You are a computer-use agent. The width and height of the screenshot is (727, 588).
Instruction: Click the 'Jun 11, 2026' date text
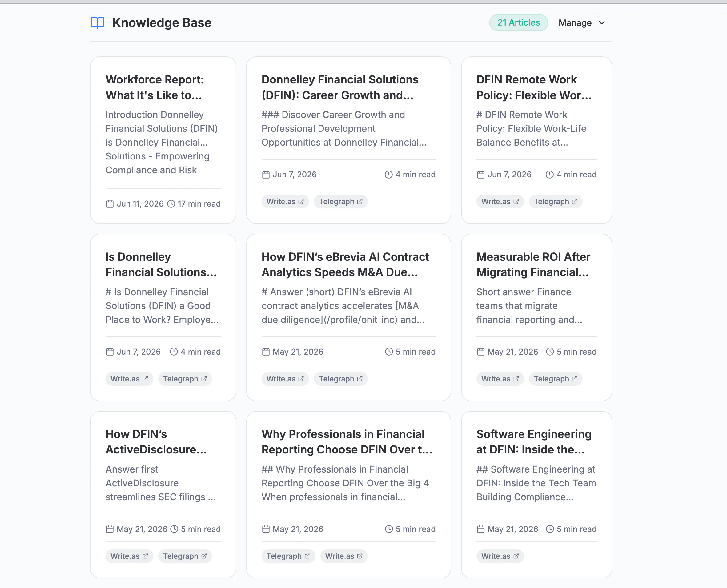click(140, 204)
